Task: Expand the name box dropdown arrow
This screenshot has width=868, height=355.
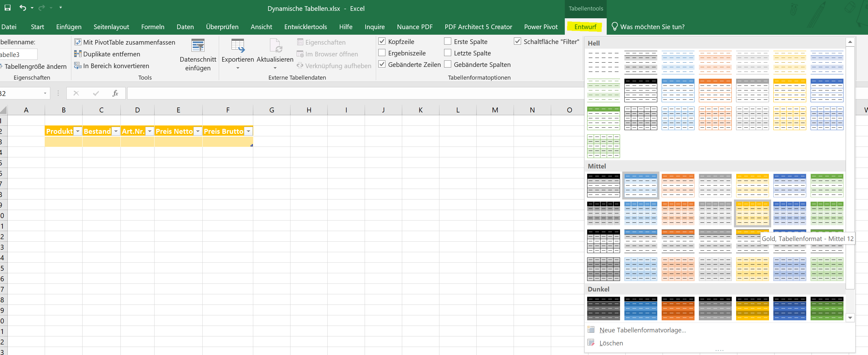Action: click(x=45, y=93)
